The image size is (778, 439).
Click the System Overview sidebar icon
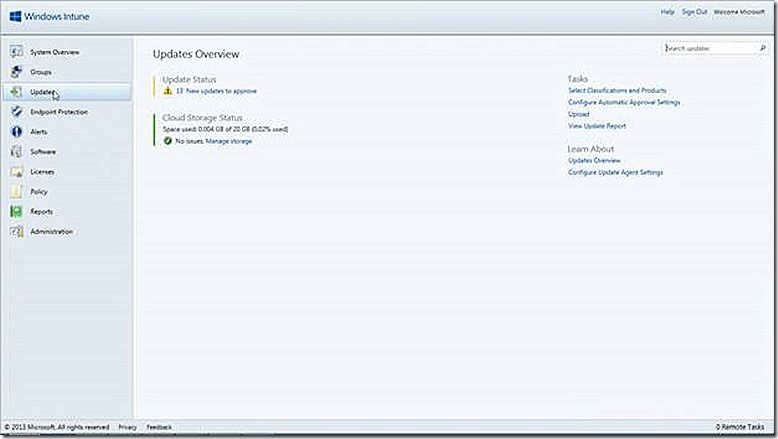click(16, 52)
